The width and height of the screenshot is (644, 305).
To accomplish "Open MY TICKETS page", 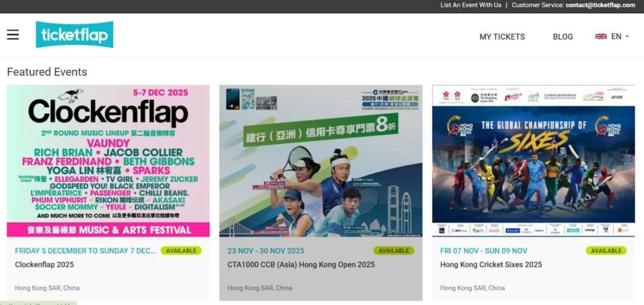I will pos(502,36).
